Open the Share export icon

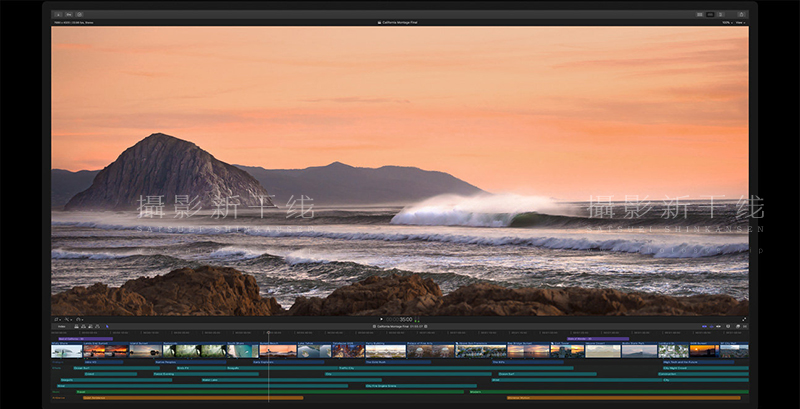click(741, 14)
